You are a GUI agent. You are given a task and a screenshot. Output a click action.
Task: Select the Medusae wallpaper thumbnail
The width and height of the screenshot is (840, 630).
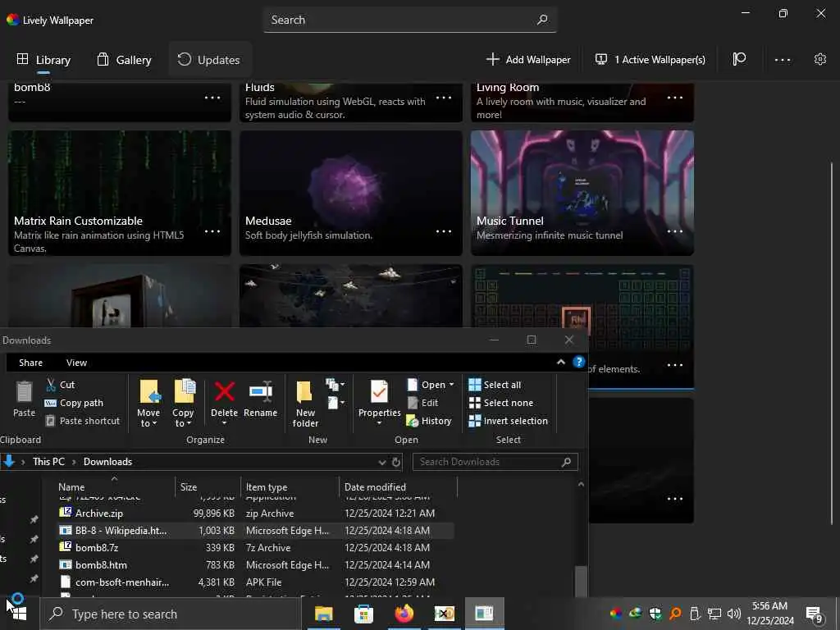click(x=350, y=193)
